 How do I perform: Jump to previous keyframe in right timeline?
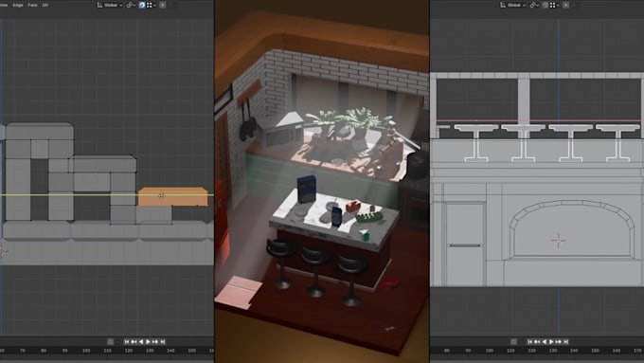pos(537,341)
